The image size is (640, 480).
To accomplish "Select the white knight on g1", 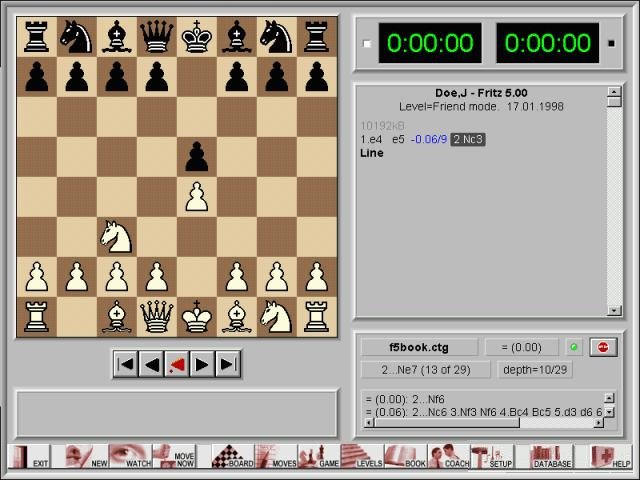I will [x=277, y=317].
